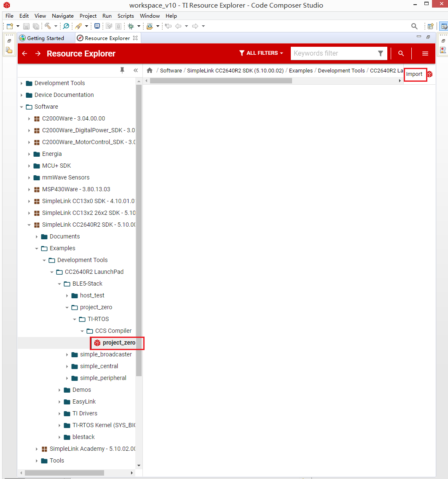Open the Debug dropdown arrow
This screenshot has height=479, width=448.
tap(139, 26)
